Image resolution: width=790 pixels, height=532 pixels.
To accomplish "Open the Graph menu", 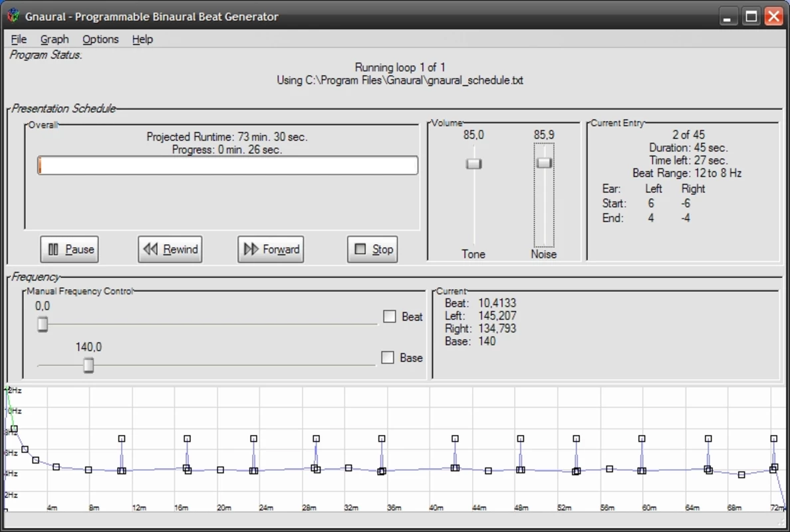I will (x=55, y=39).
